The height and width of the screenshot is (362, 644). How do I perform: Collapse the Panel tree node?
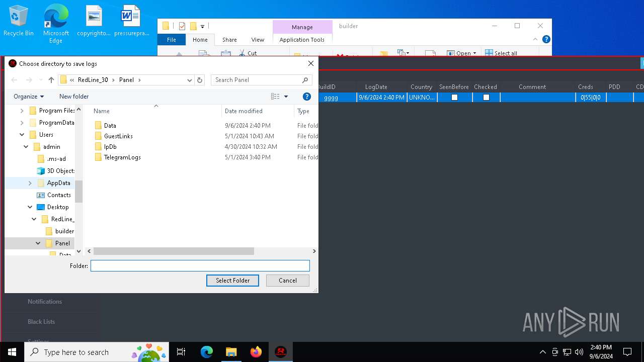(x=38, y=243)
